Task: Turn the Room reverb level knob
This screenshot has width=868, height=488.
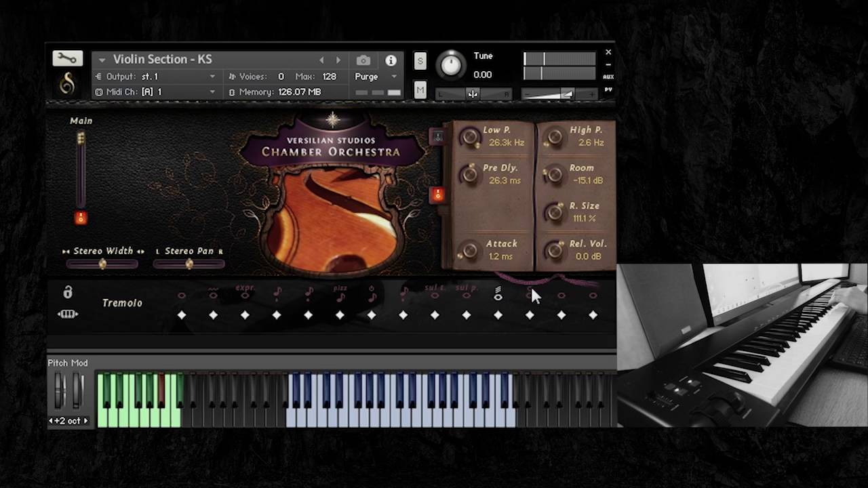Action: (555, 175)
